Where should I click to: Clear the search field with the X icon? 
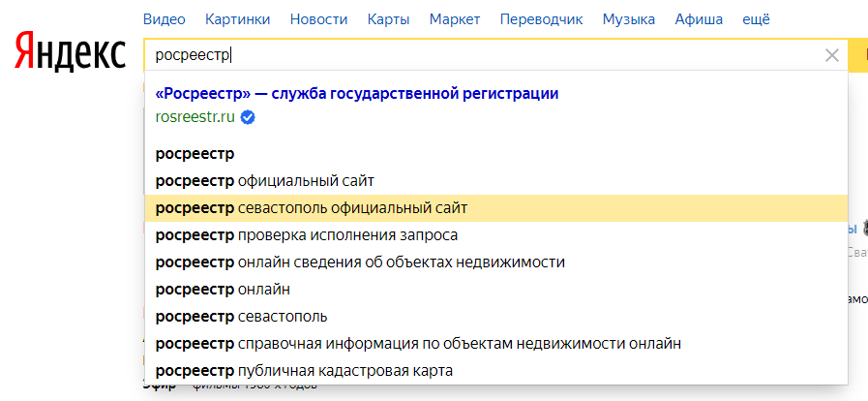831,55
